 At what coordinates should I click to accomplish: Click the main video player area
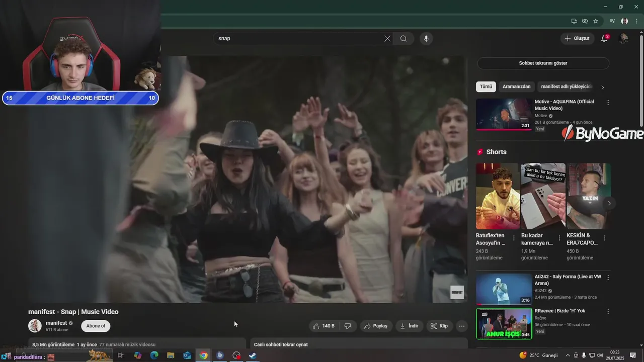[x=248, y=179]
